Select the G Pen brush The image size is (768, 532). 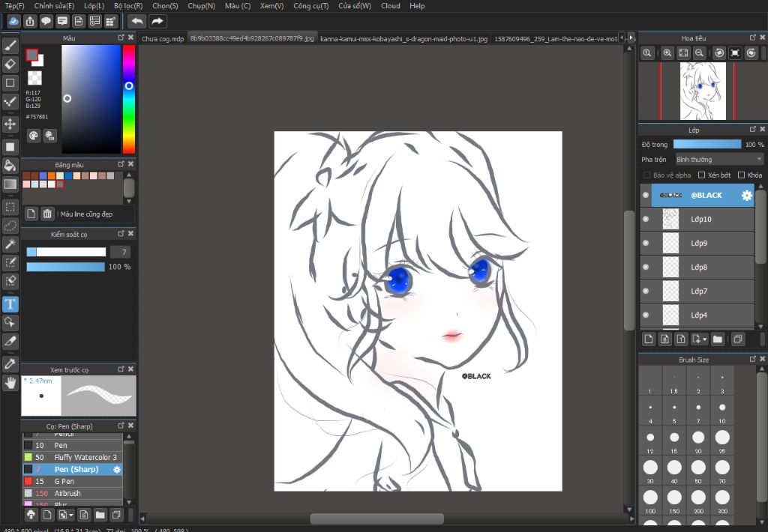click(x=73, y=481)
